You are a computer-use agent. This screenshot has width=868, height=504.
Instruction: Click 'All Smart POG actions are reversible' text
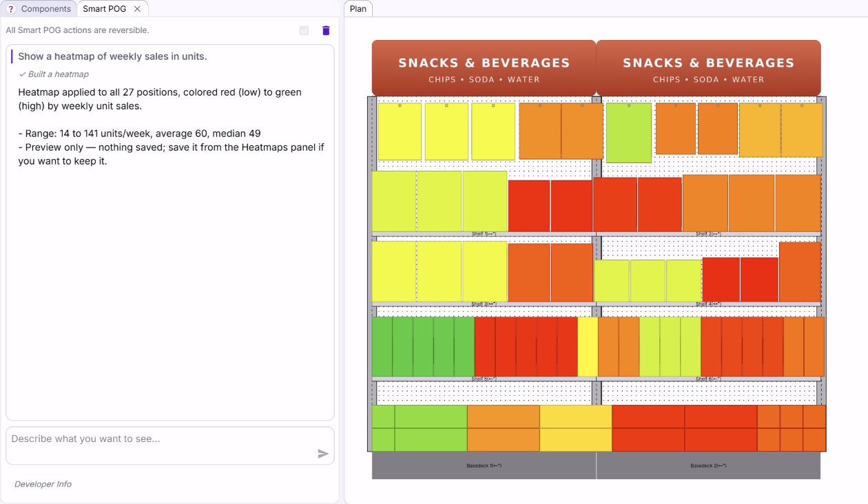click(77, 30)
